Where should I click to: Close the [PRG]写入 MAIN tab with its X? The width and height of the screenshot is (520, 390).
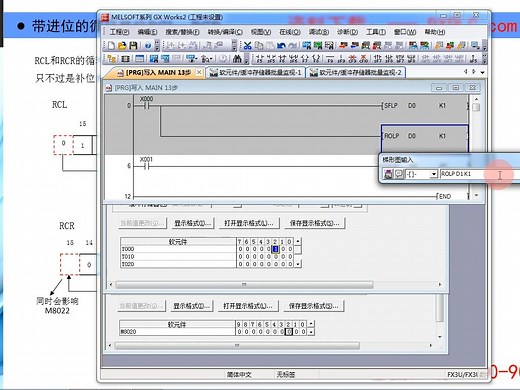(x=199, y=72)
